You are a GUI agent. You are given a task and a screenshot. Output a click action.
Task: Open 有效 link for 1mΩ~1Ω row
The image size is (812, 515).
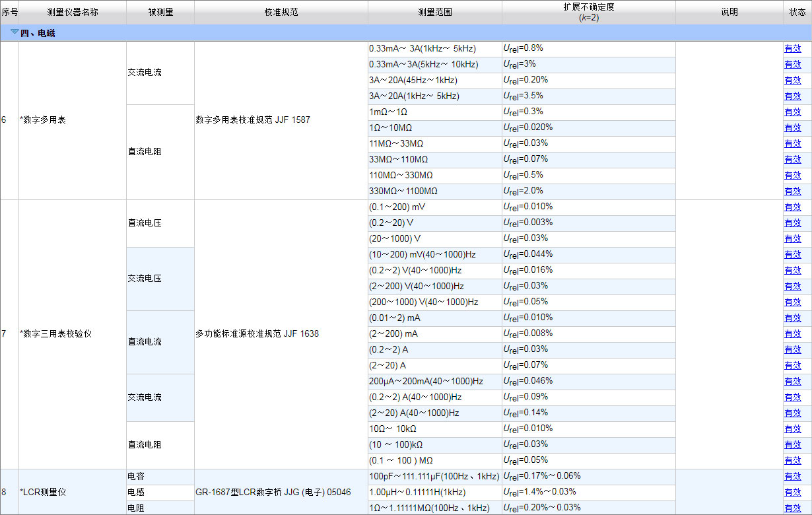point(792,112)
